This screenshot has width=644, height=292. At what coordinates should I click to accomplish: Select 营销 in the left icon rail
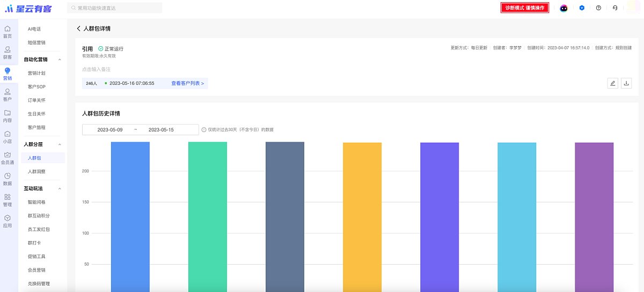click(x=8, y=74)
